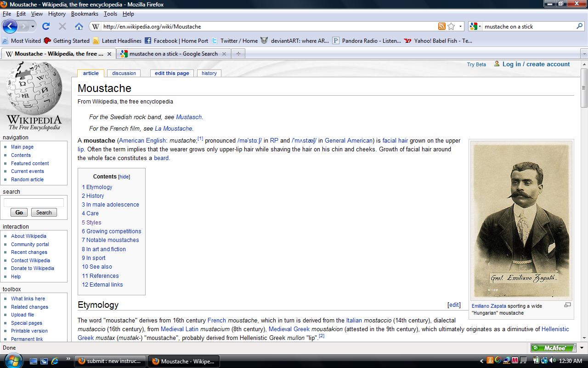The width and height of the screenshot is (588, 368).
Task: Open Getting Started bookmark
Action: [x=67, y=40]
